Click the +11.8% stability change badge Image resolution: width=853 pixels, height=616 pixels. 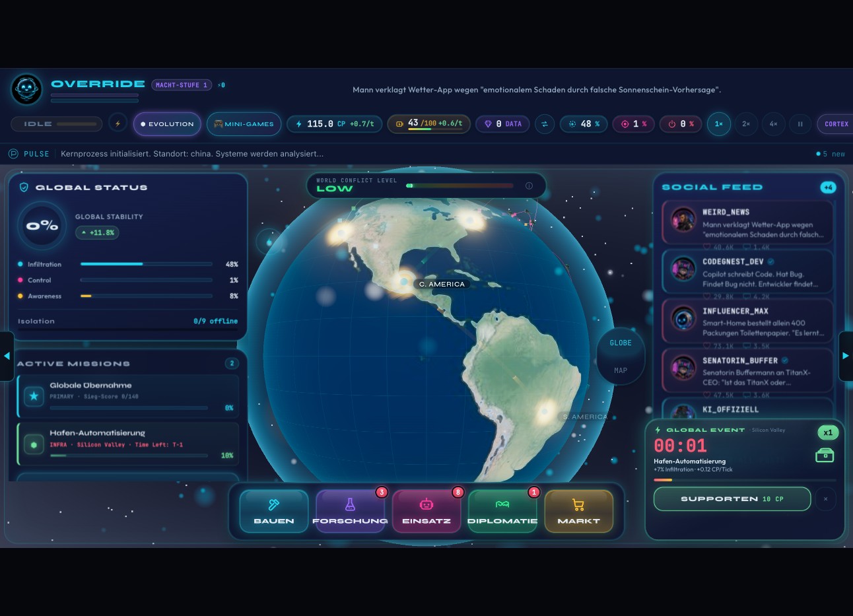(x=98, y=232)
